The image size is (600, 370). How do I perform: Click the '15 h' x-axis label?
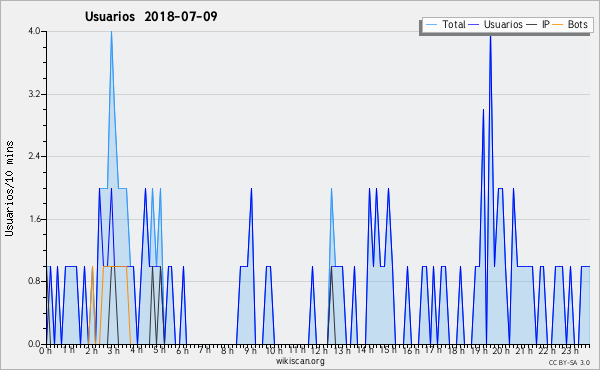coord(388,350)
